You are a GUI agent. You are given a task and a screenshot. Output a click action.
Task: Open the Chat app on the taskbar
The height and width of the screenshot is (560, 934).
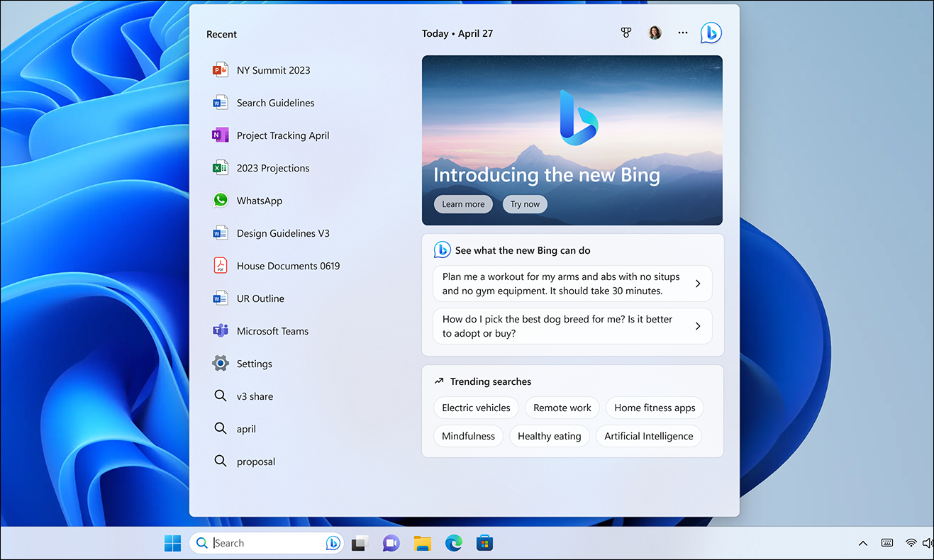click(391, 544)
